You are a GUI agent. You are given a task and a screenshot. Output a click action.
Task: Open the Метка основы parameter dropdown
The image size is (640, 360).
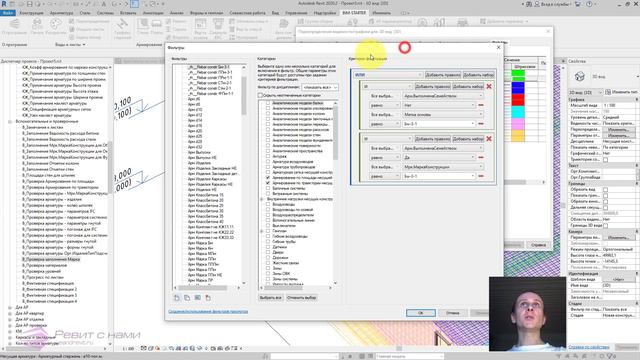(x=443, y=115)
